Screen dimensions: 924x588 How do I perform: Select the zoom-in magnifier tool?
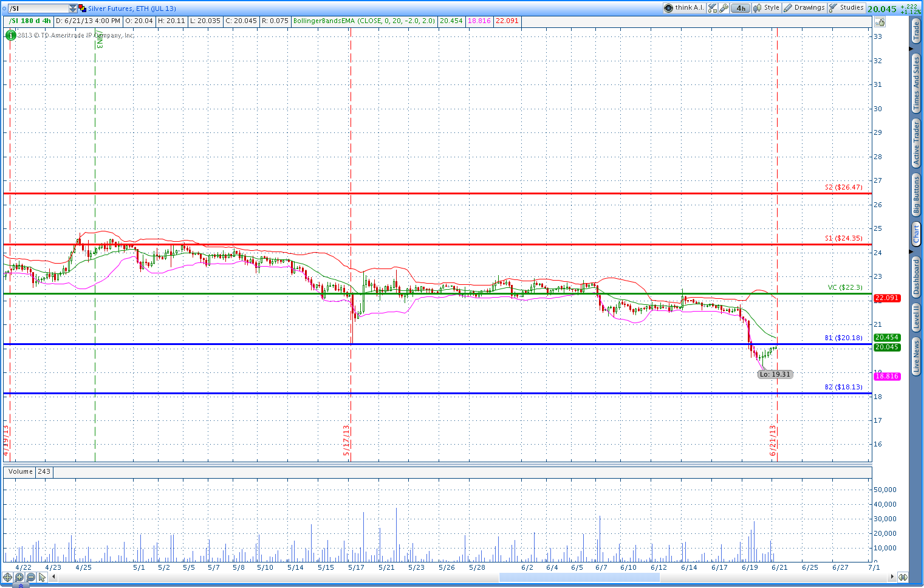19,577
